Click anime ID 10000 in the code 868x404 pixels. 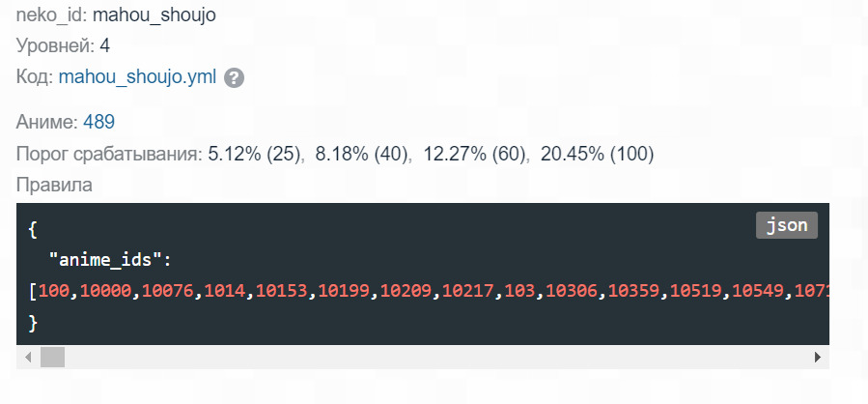(x=106, y=290)
